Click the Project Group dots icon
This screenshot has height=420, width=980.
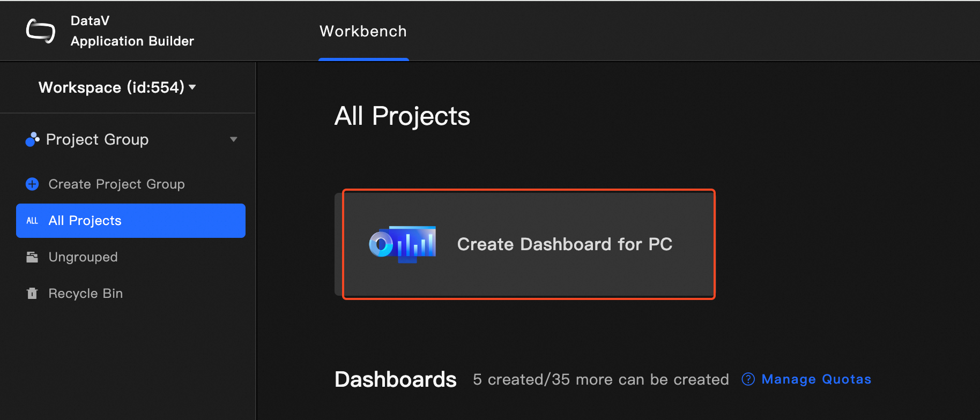[32, 139]
